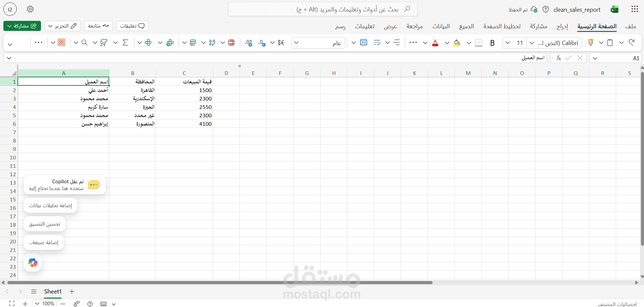Click the currency format icon
Image resolution: width=644 pixels, height=307 pixels.
(x=281, y=43)
